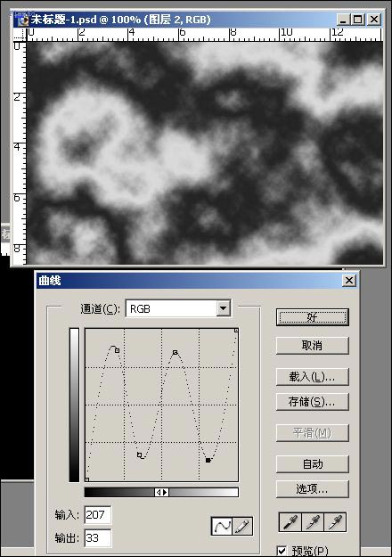
Task: Click the 载入(L)... load button
Action: (x=313, y=377)
